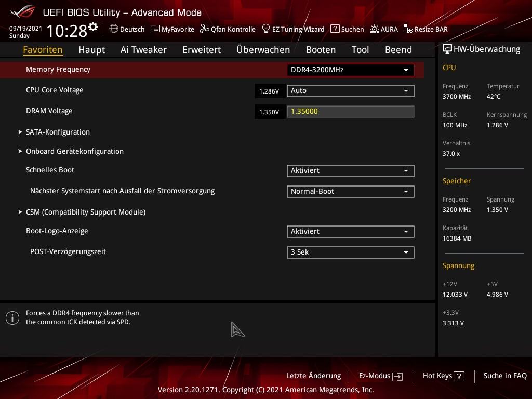Click the 3.313 V voltage value
This screenshot has width=532, height=399.
pyautogui.click(x=453, y=323)
